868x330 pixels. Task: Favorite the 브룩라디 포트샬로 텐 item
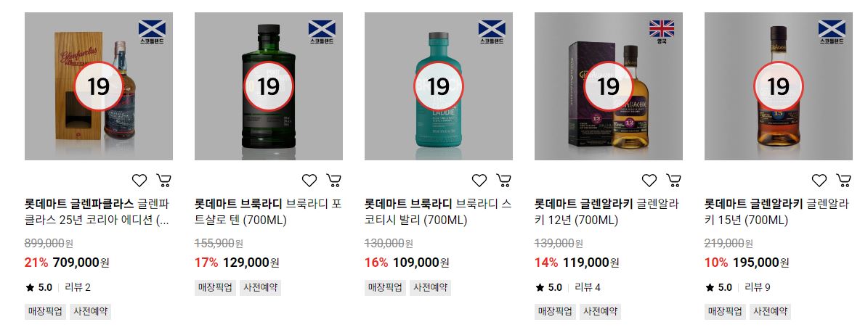point(309,180)
